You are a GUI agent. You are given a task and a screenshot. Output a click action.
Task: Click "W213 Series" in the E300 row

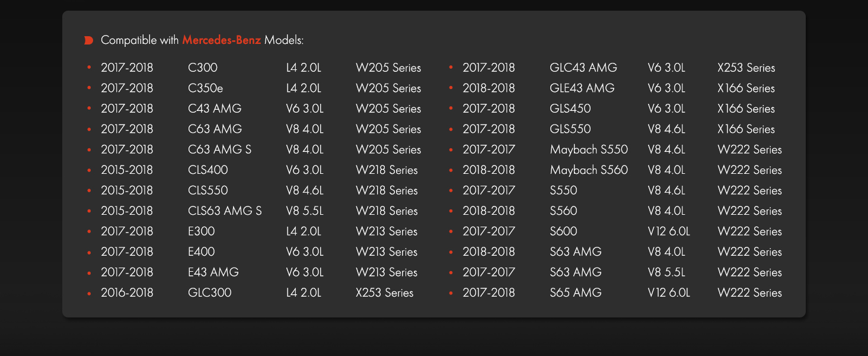(x=387, y=231)
